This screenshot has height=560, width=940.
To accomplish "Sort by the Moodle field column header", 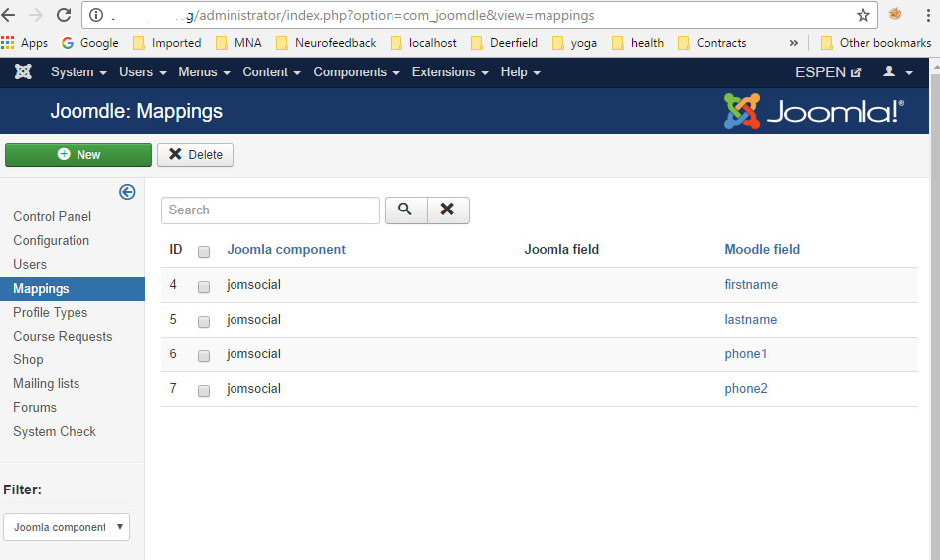I will coord(762,249).
